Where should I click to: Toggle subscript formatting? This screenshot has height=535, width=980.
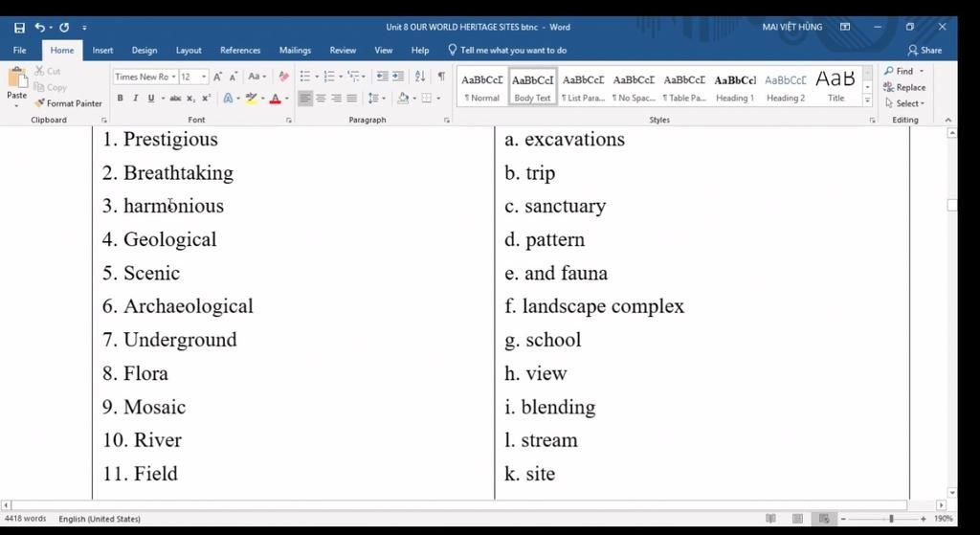(x=190, y=99)
